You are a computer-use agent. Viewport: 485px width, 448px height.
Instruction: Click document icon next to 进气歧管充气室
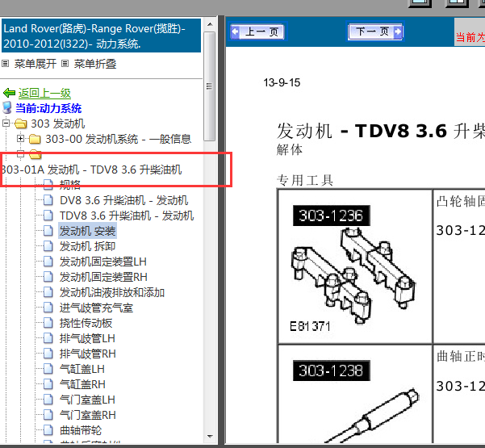48,308
